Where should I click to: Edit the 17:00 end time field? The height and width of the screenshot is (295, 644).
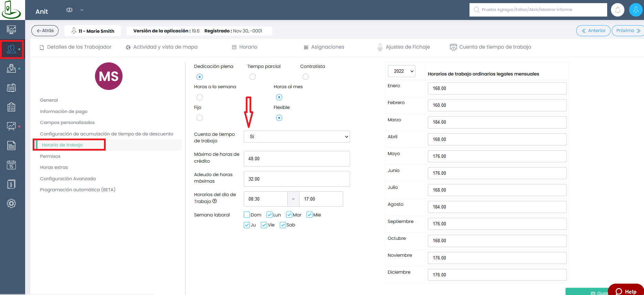pos(321,199)
